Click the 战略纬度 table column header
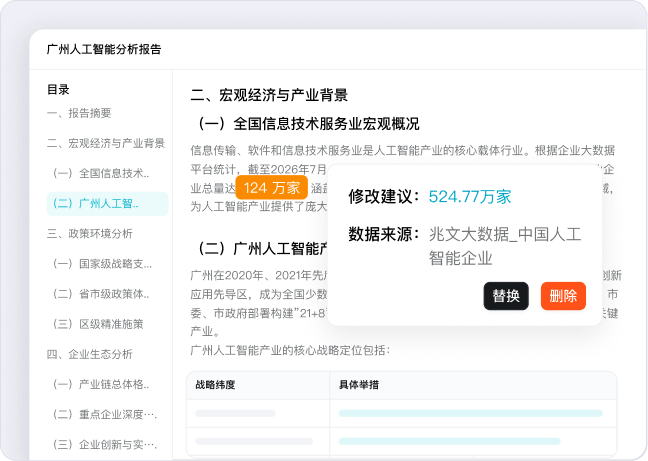This screenshot has width=648, height=461. coord(215,385)
